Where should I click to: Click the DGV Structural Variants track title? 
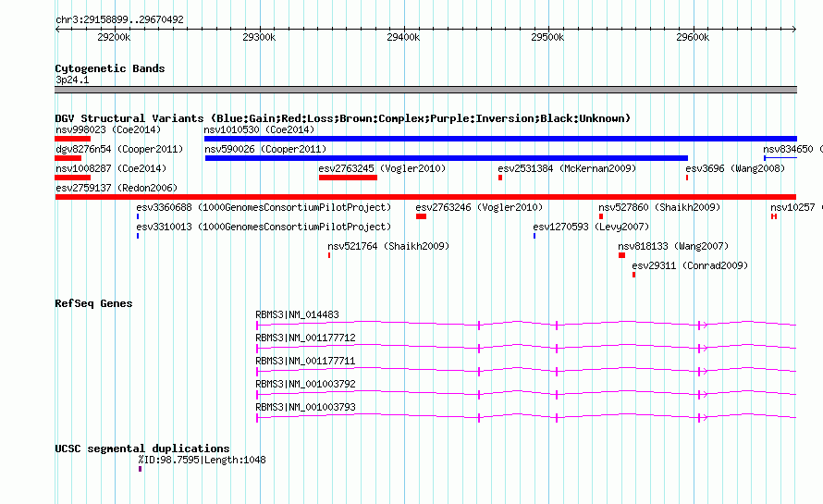(342, 118)
